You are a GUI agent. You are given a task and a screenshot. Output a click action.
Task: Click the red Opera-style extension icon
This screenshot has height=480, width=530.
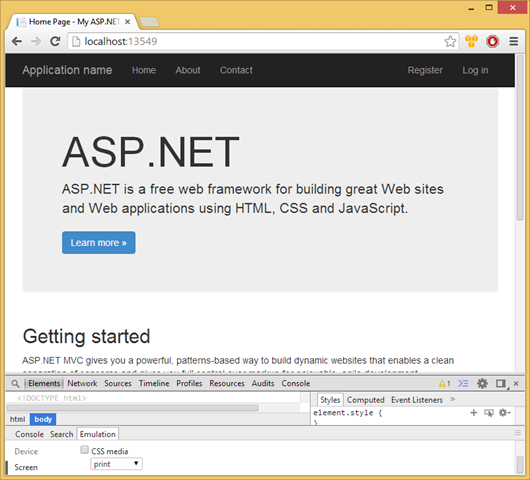tap(492, 41)
